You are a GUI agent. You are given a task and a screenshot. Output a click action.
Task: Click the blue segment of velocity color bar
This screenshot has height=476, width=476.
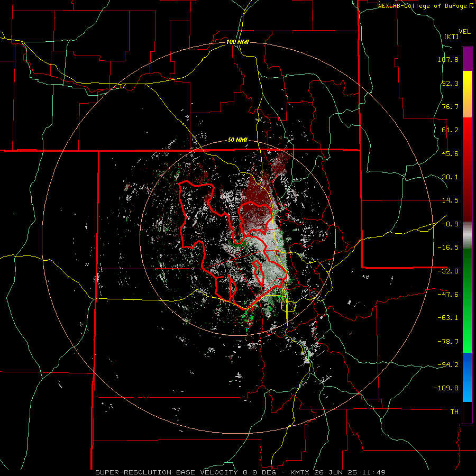(x=467, y=377)
